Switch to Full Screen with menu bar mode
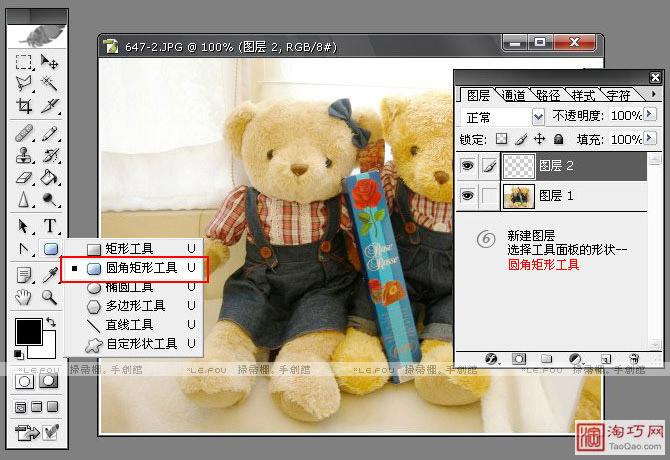The image size is (670, 460). (x=37, y=407)
